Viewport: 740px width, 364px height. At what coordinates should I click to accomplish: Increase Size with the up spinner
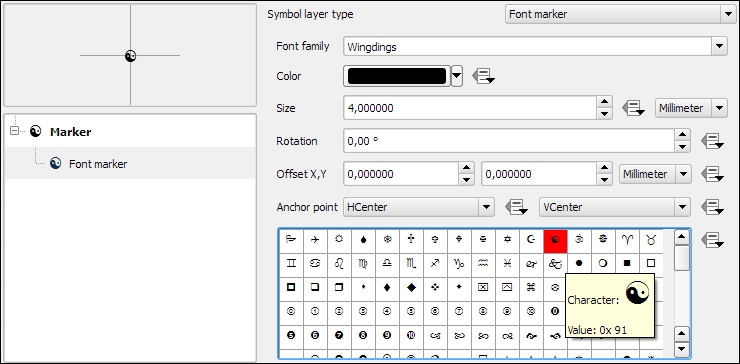(604, 103)
